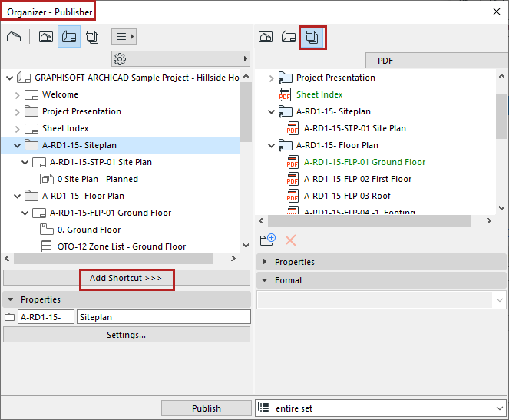Screen dimensions: 509x420
Task: Select QTO-12 Zone List - Ground Floor
Action: tap(122, 246)
